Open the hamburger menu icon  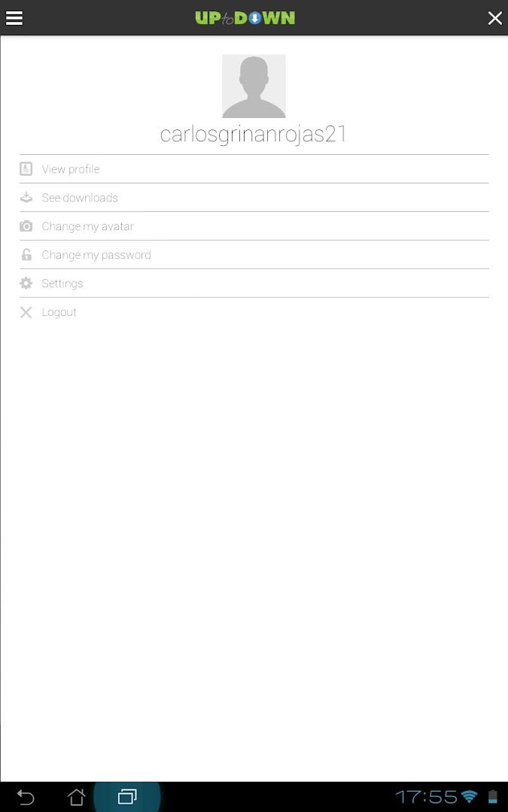(14, 18)
